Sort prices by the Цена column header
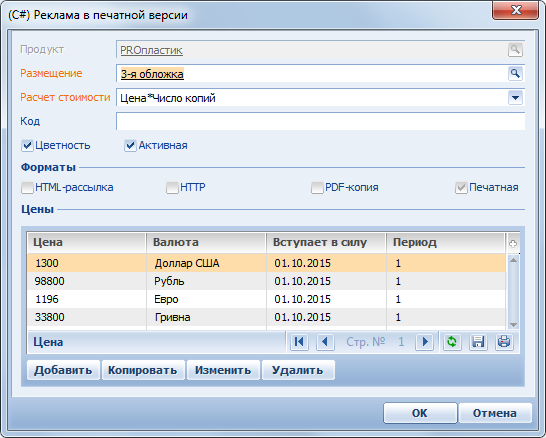This screenshot has width=546, height=438. [x=86, y=243]
